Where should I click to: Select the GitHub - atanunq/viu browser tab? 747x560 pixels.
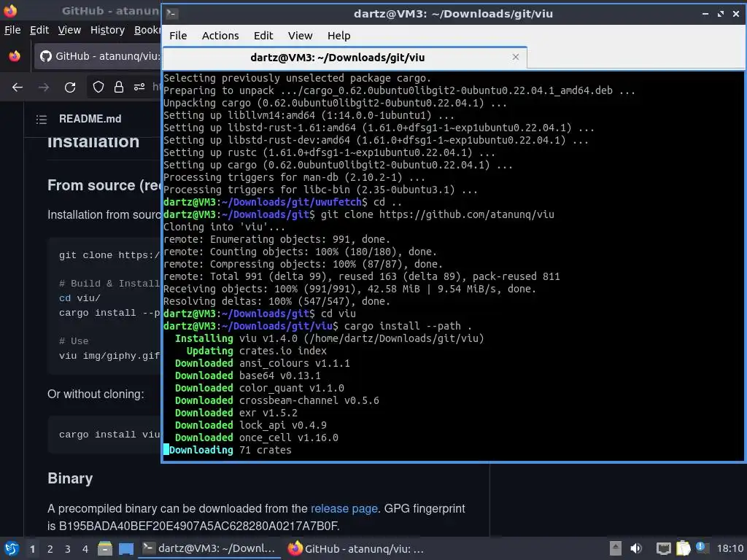click(98, 56)
